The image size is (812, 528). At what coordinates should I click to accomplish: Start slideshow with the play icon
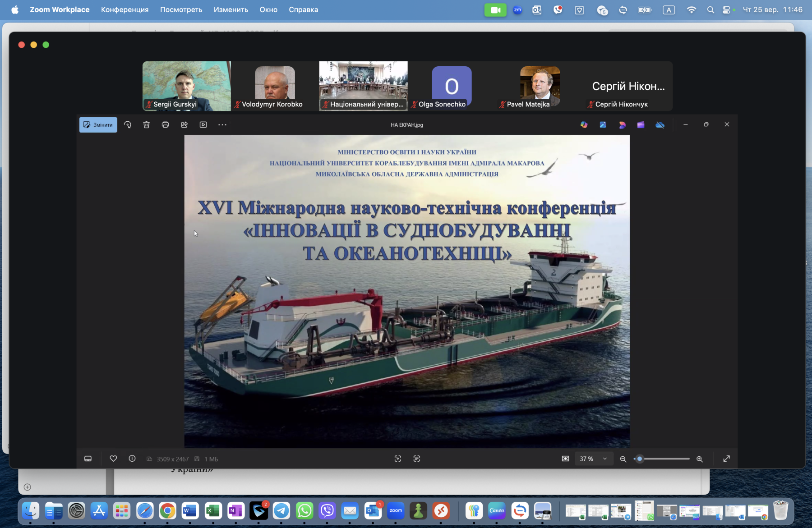(203, 125)
